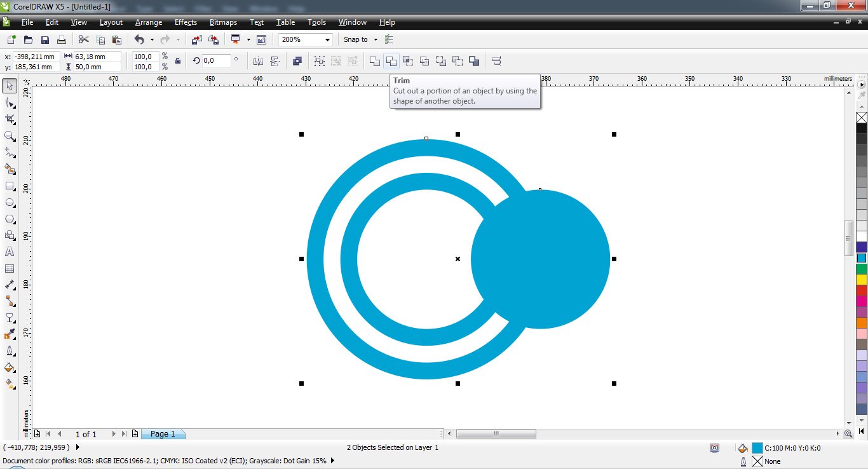This screenshot has height=469, width=868.
Task: Click the object width field 63,18 mm
Action: pyautogui.click(x=97, y=57)
